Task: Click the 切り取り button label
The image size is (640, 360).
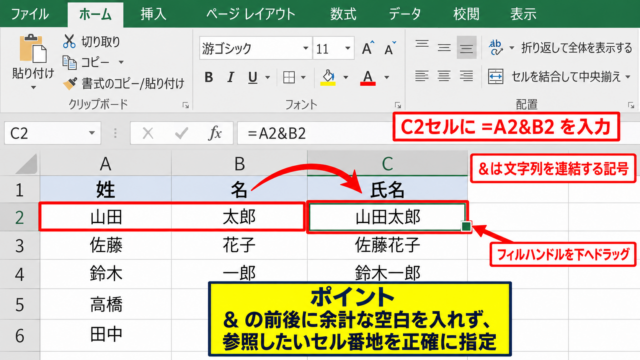Action: click(x=101, y=41)
